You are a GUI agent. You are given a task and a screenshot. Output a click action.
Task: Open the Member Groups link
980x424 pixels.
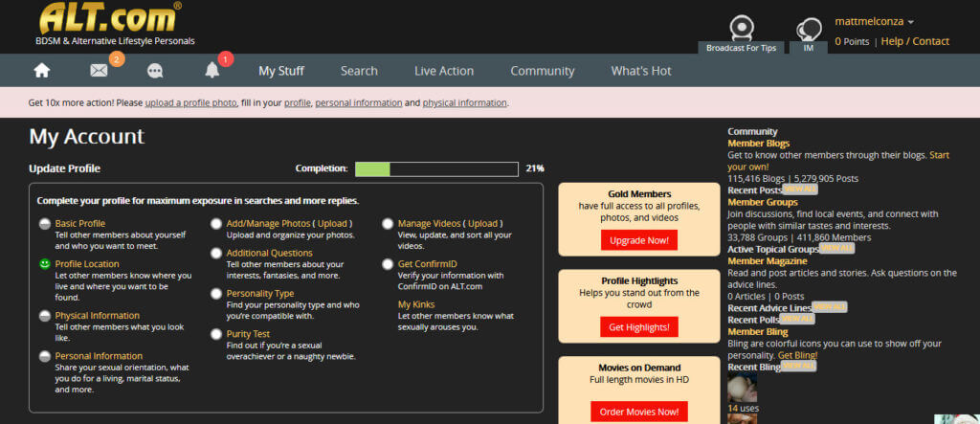(763, 202)
